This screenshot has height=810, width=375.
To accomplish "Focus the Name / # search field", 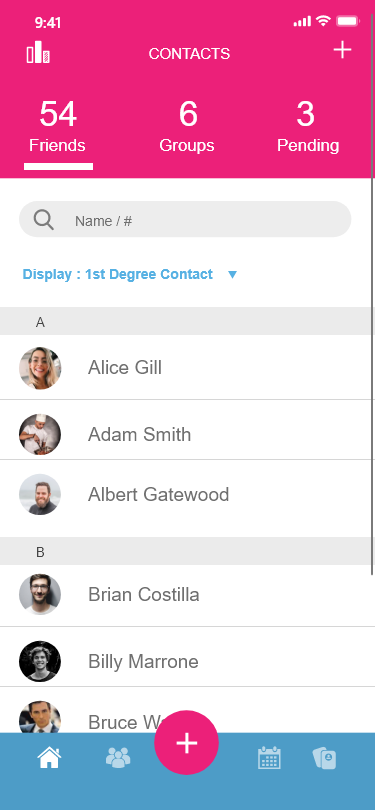I will 185,219.
